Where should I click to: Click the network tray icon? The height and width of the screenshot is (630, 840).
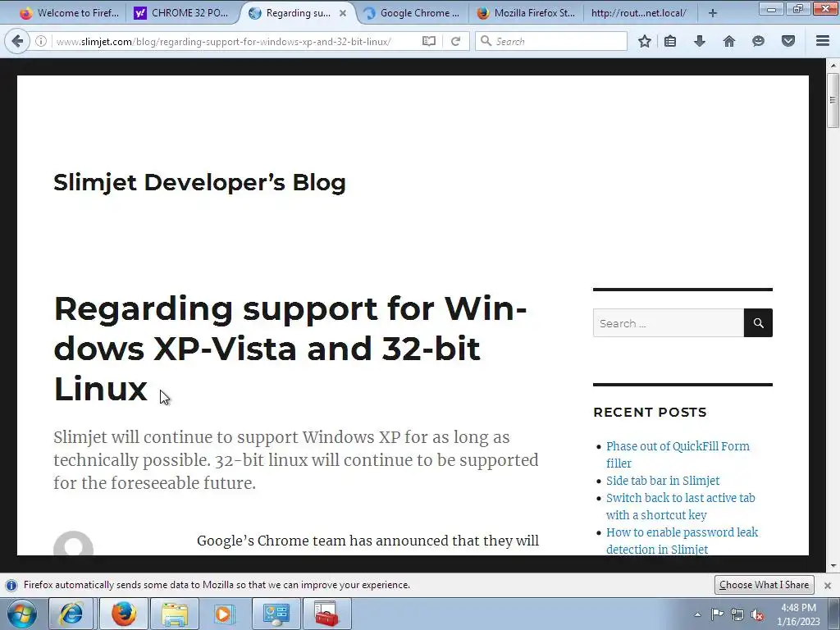pos(737,614)
